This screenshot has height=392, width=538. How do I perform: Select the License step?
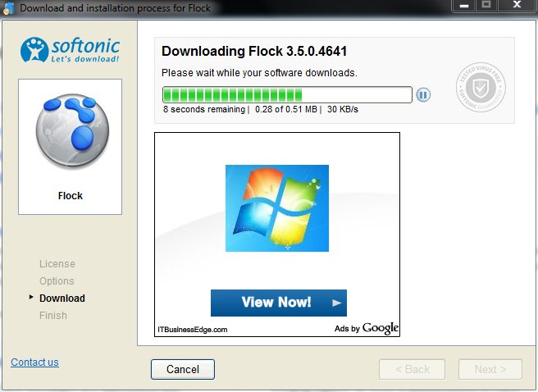pyautogui.click(x=57, y=264)
